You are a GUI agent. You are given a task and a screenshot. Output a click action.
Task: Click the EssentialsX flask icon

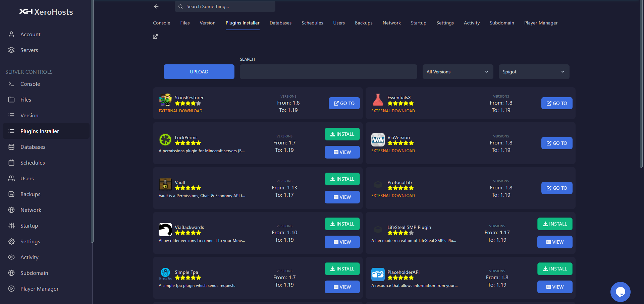click(x=378, y=100)
